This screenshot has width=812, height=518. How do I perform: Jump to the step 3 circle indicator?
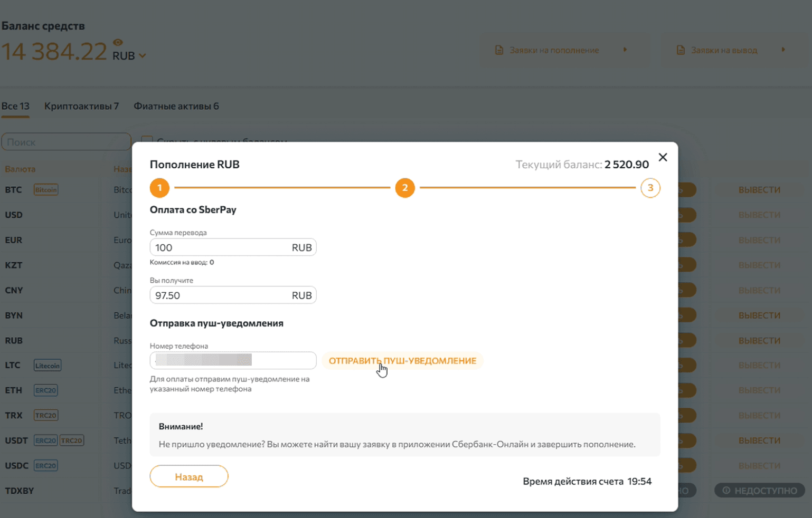pos(650,188)
